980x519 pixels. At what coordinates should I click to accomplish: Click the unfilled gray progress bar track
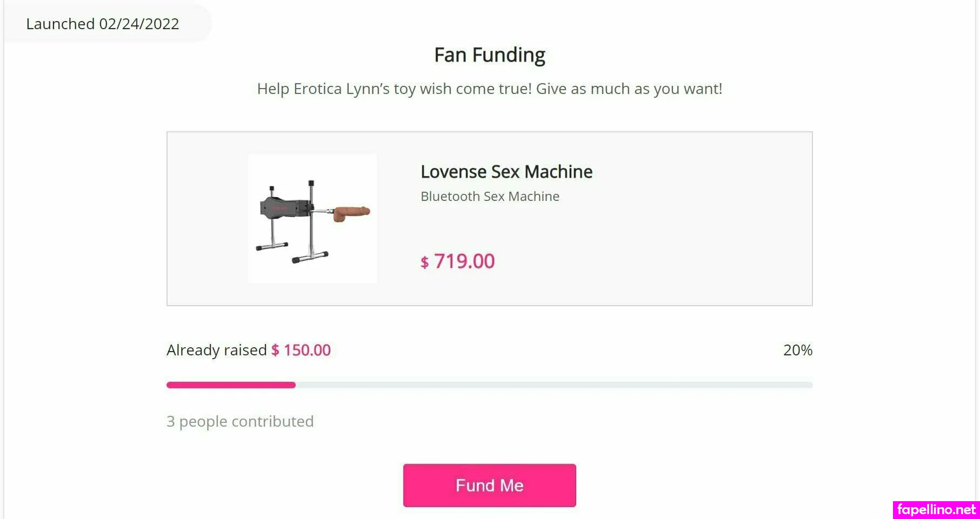[x=554, y=385]
